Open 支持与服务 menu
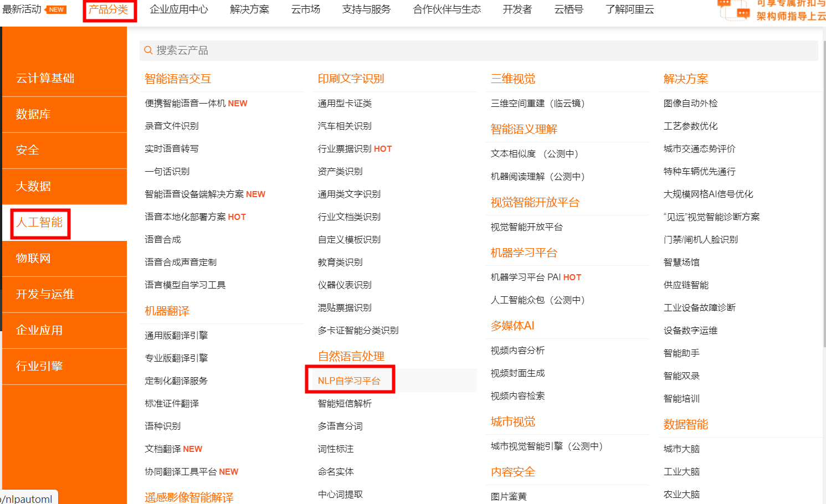This screenshot has width=826, height=504. (x=366, y=9)
